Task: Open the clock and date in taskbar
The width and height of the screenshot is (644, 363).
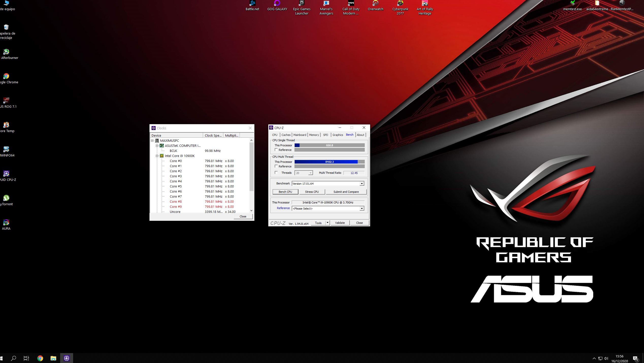Action: (619, 358)
